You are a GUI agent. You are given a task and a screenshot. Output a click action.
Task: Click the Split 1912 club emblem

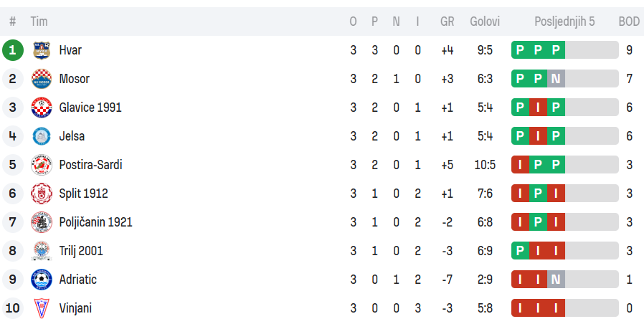click(42, 194)
